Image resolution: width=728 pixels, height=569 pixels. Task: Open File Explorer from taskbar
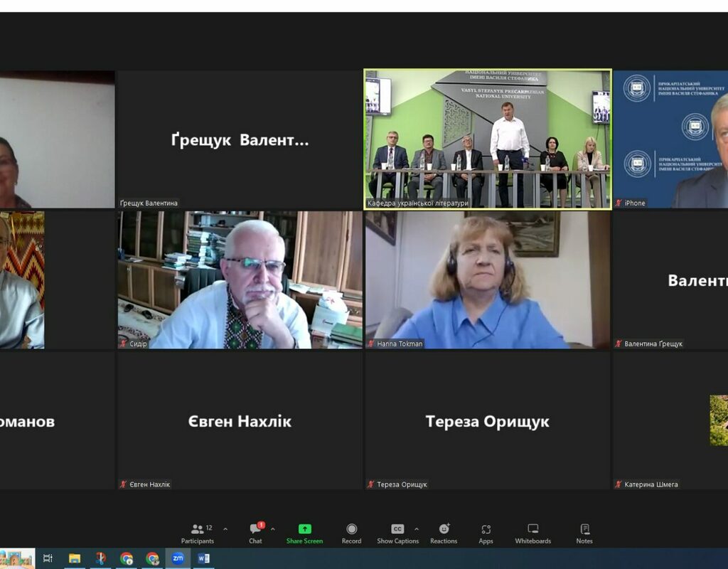[x=74, y=558]
